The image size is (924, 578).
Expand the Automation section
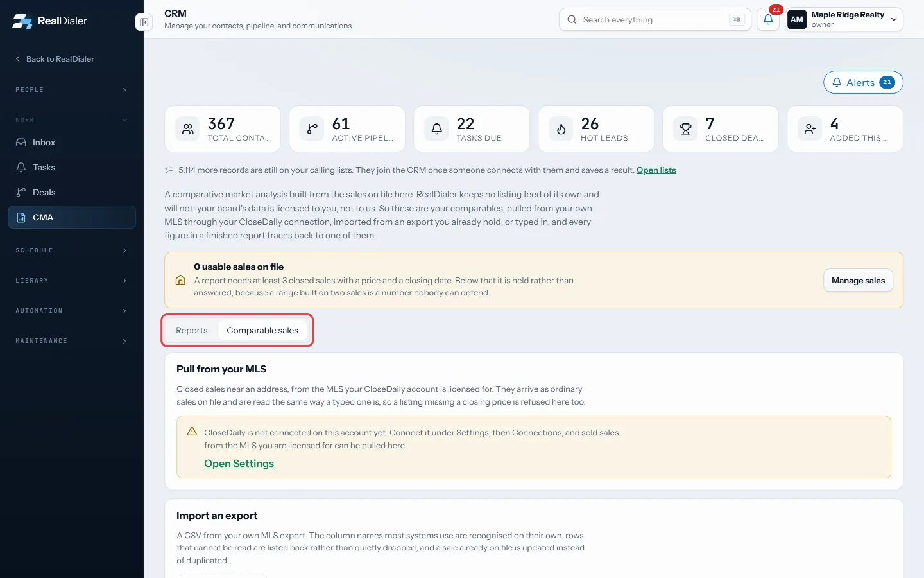coord(72,311)
